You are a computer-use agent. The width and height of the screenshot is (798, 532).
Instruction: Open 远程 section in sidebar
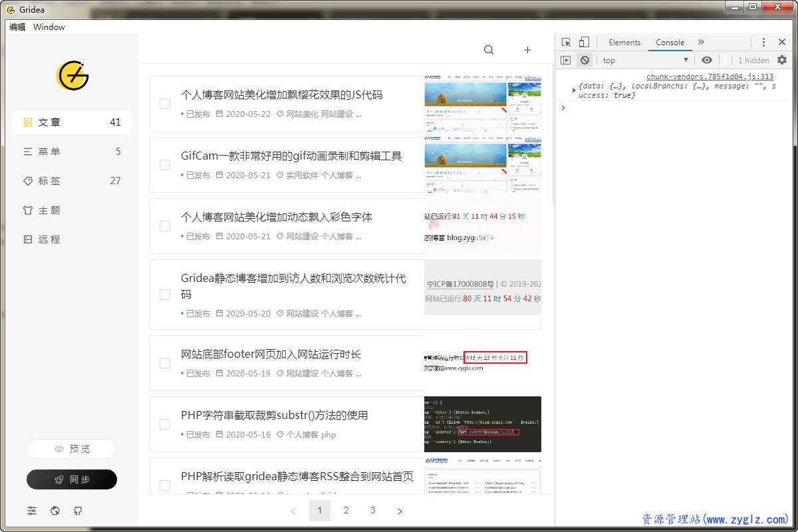click(x=72, y=239)
